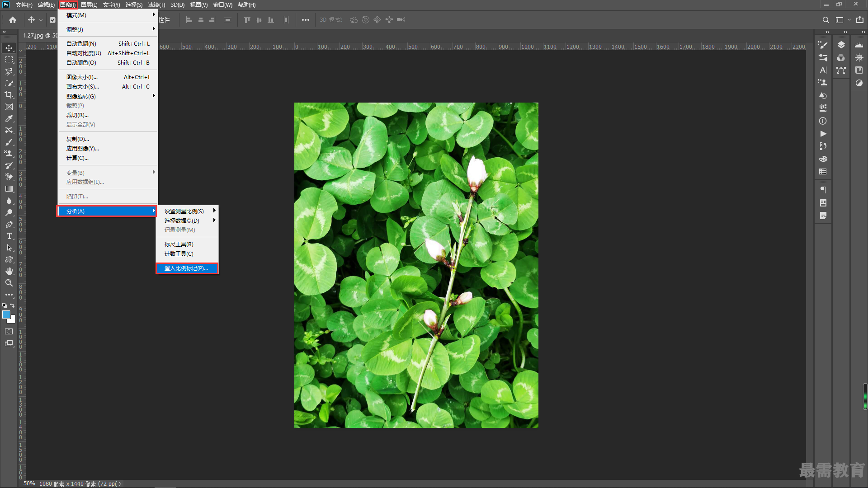This screenshot has height=488, width=868.
Task: Open the Window (窗口) menu
Action: 222,5
